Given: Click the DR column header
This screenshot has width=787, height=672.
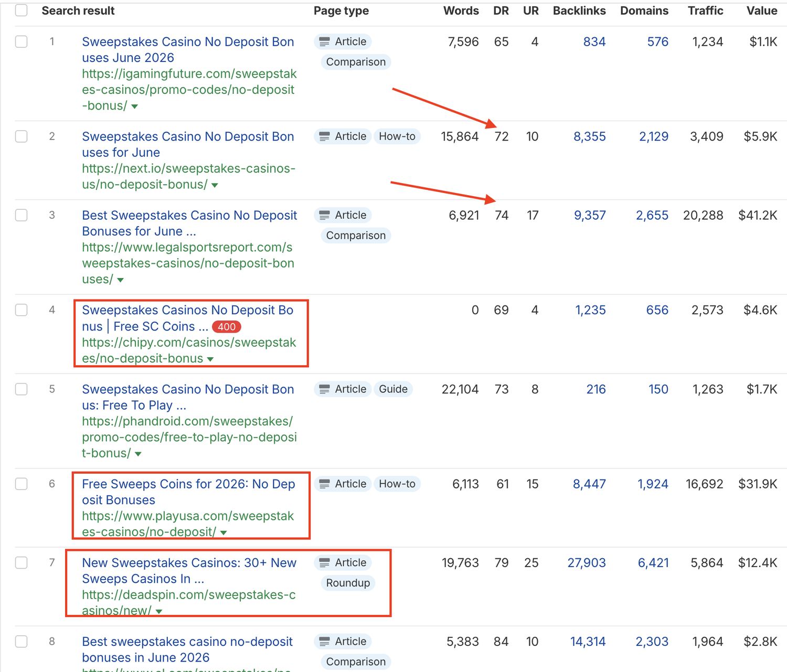Looking at the screenshot, I should (501, 10).
